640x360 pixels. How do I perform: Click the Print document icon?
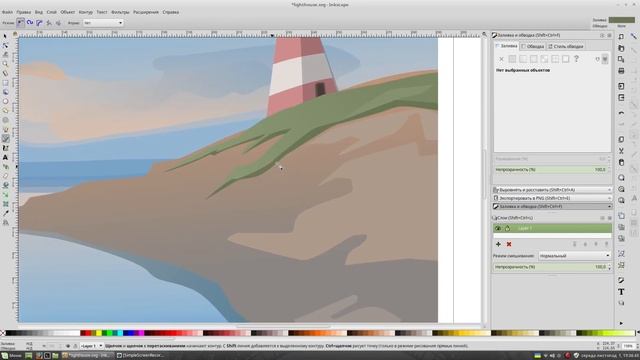(621, 71)
